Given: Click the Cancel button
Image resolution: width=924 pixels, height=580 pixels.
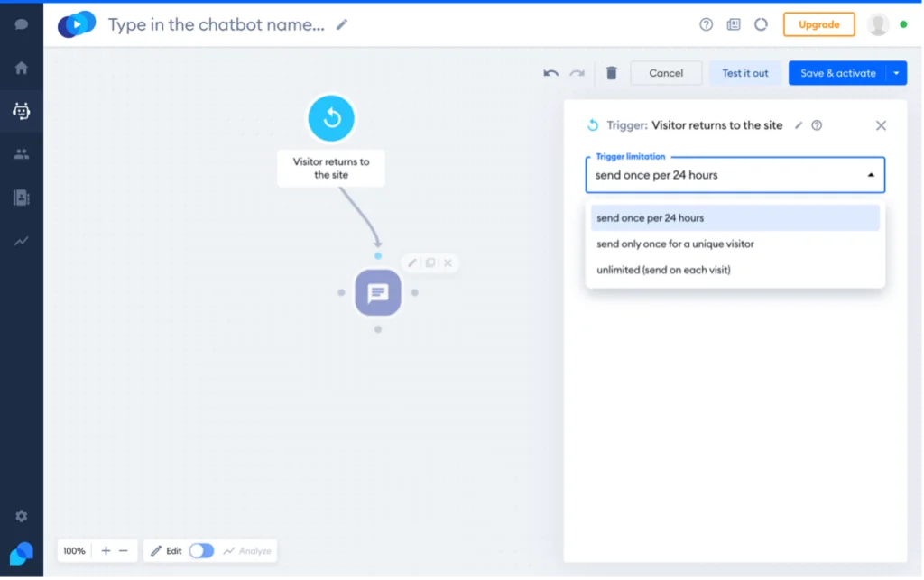Looking at the screenshot, I should pos(666,73).
